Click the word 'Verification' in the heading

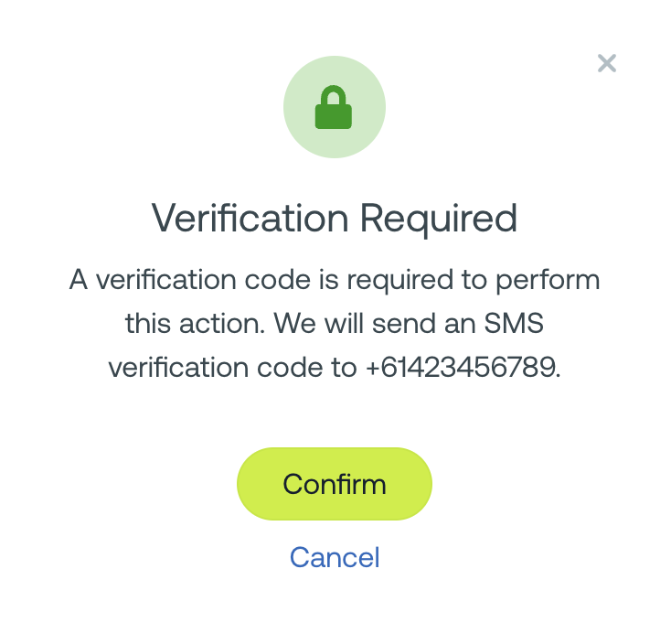250,218
